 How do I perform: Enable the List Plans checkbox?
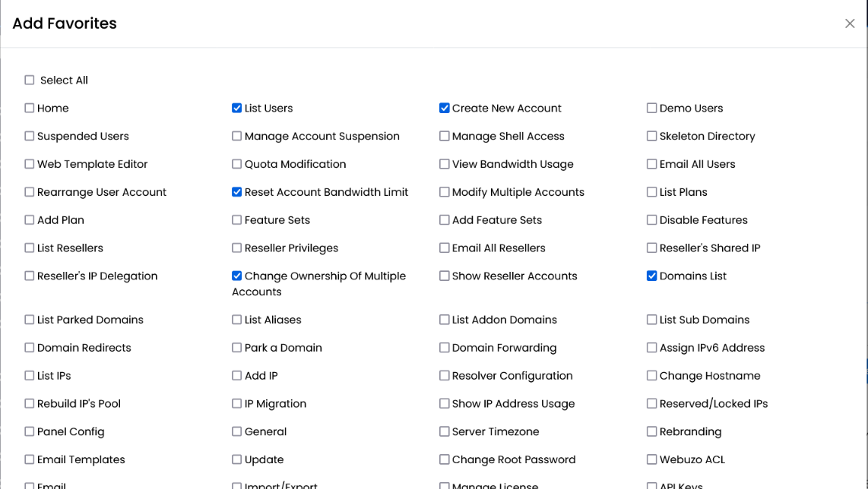[651, 192]
